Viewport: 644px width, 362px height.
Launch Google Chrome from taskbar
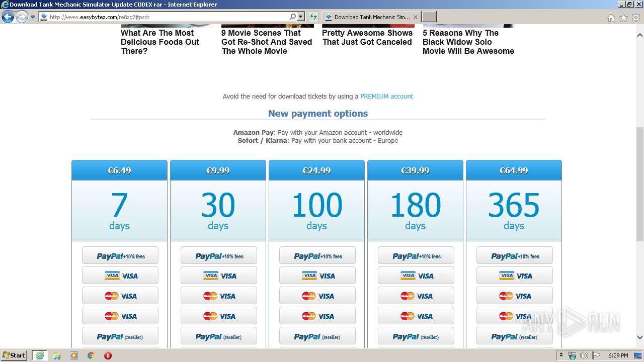click(x=91, y=355)
